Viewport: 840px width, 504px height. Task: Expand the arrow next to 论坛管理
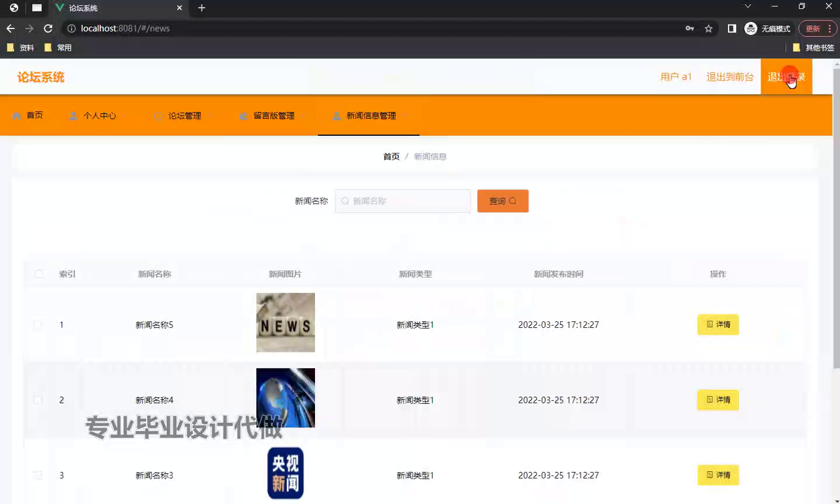point(208,116)
